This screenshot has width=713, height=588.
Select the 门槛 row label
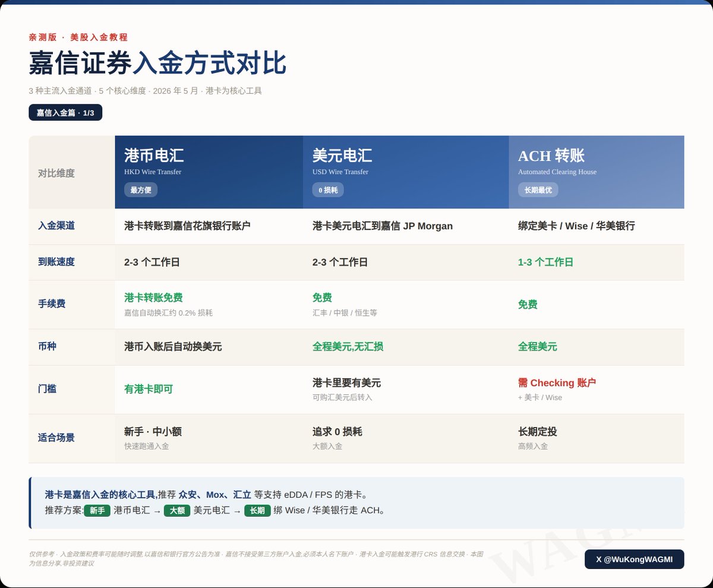click(47, 388)
